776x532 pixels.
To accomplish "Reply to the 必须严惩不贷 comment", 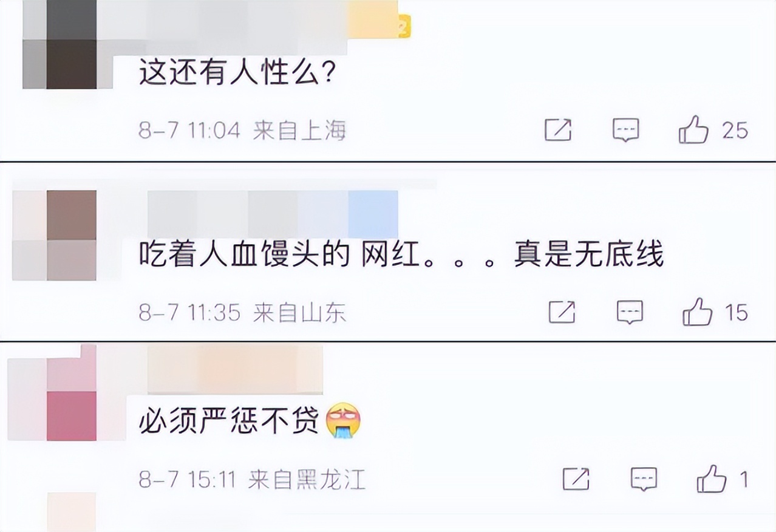I will [644, 479].
